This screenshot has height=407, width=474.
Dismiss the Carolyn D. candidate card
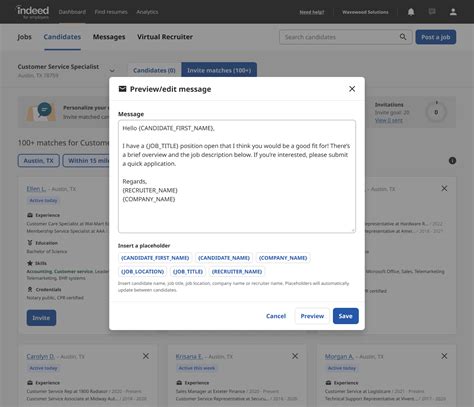pos(146,356)
